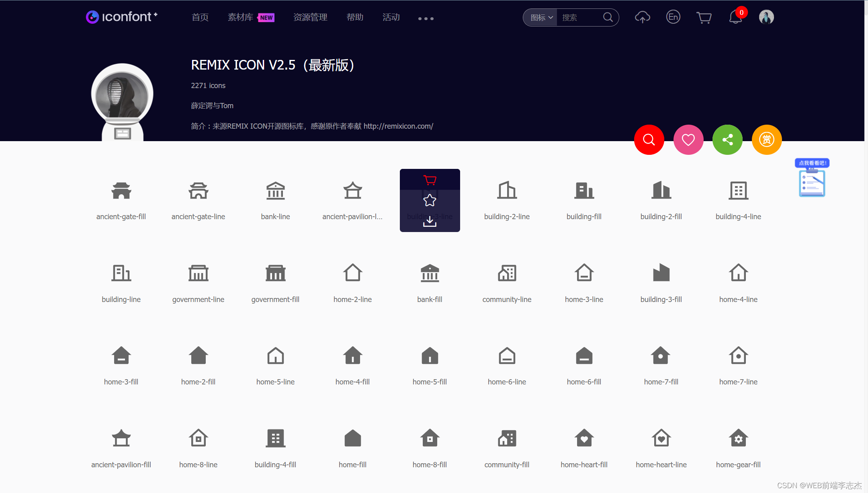The image size is (868, 493).
Task: Open the header shopping cart
Action: 704,18
